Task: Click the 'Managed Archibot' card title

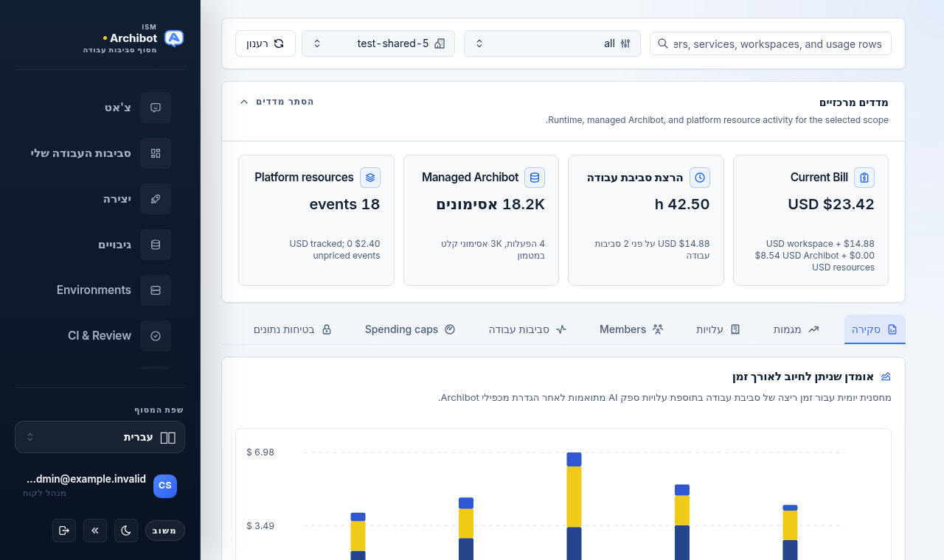Action: tap(471, 178)
